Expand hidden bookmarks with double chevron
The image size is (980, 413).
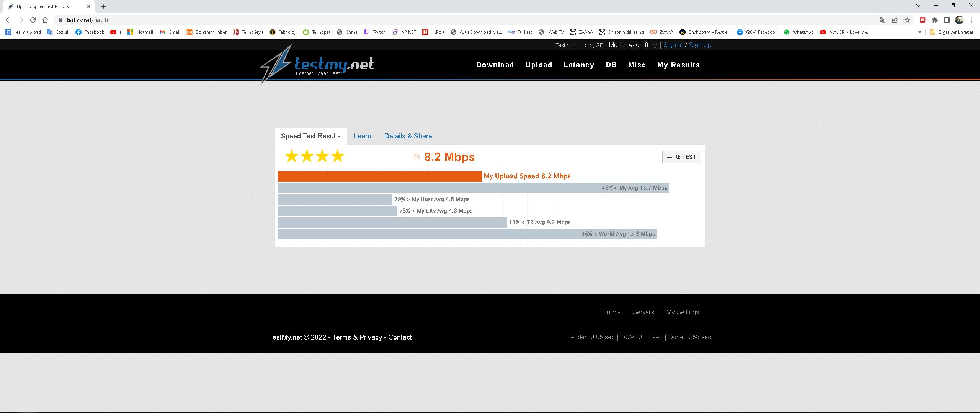[x=920, y=32]
